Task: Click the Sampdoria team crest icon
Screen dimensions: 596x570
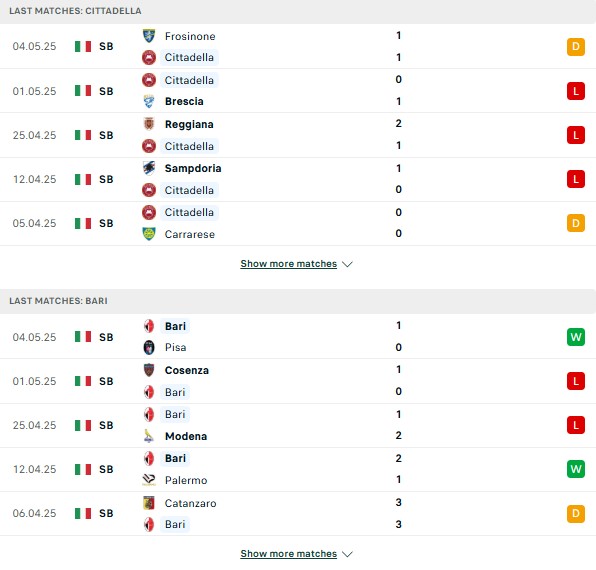Action: pos(149,168)
